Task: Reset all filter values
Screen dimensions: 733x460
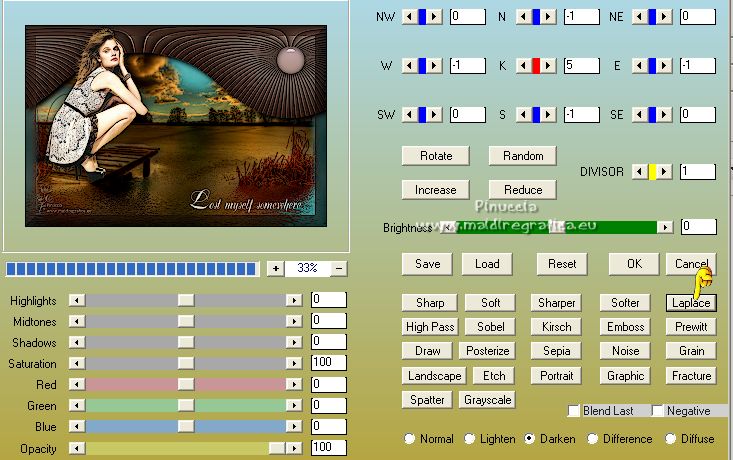Action: click(x=562, y=264)
